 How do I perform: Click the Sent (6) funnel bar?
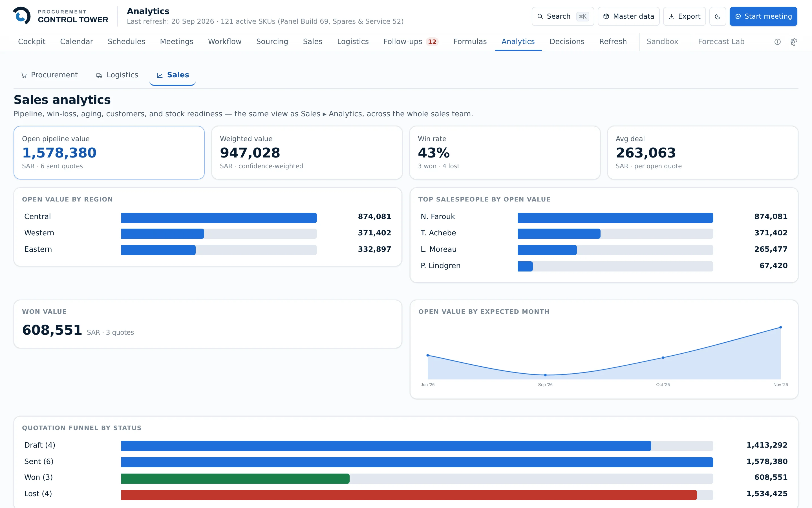tap(417, 462)
